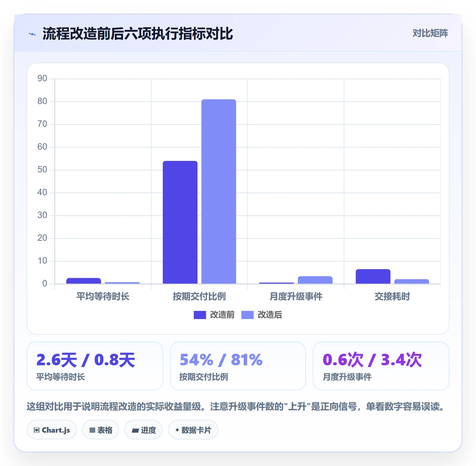Click the 改造后 bar for 按期交付比例
Image resolution: width=476 pixels, height=466 pixels.
[219, 192]
